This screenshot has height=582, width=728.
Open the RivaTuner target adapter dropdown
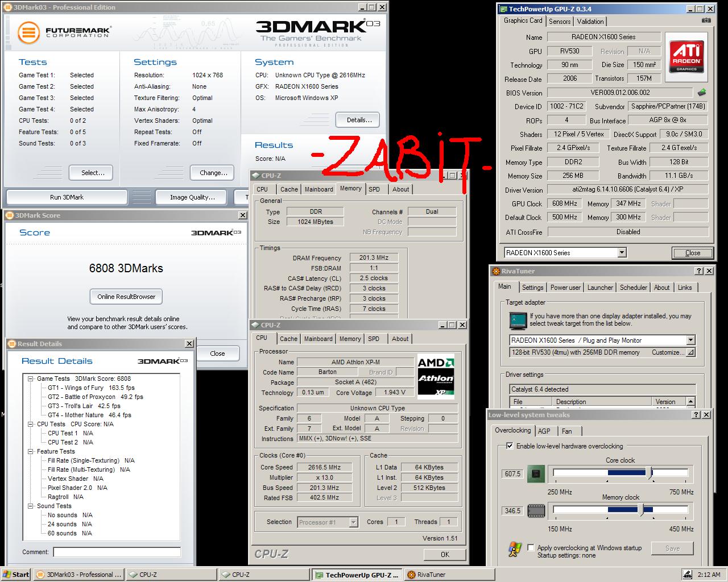click(x=690, y=340)
